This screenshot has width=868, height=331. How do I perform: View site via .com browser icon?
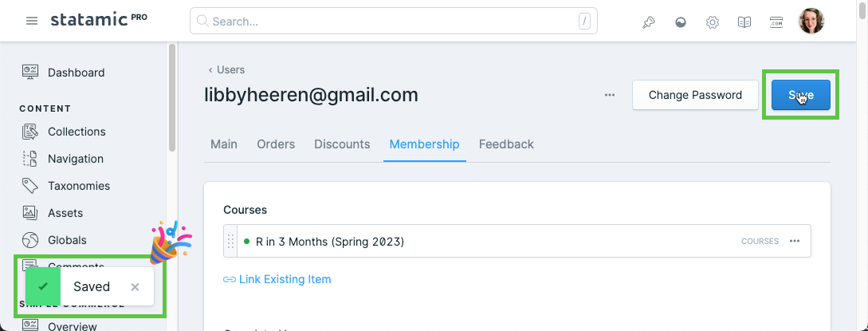point(776,22)
